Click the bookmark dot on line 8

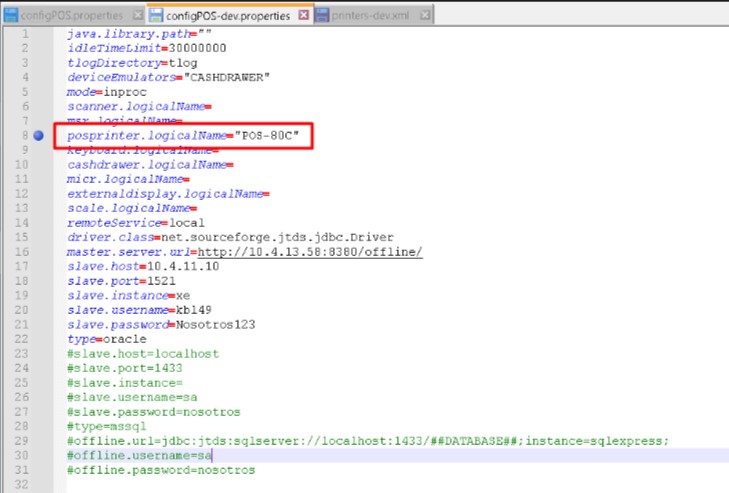pos(38,135)
